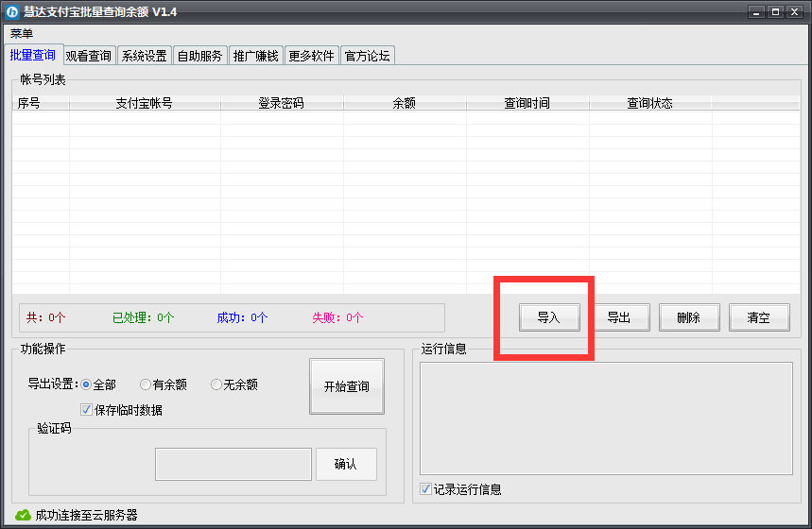Click the 验证码 captcha input field

pyautogui.click(x=233, y=464)
